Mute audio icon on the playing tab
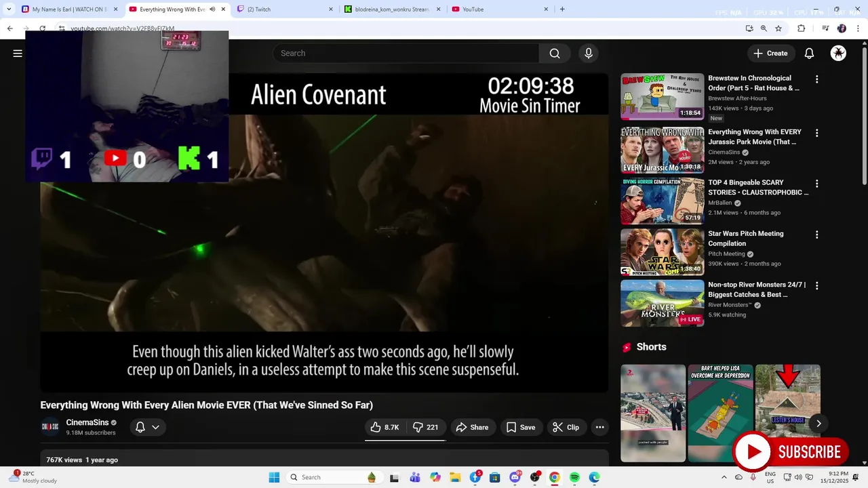The image size is (868, 488). pyautogui.click(x=212, y=9)
